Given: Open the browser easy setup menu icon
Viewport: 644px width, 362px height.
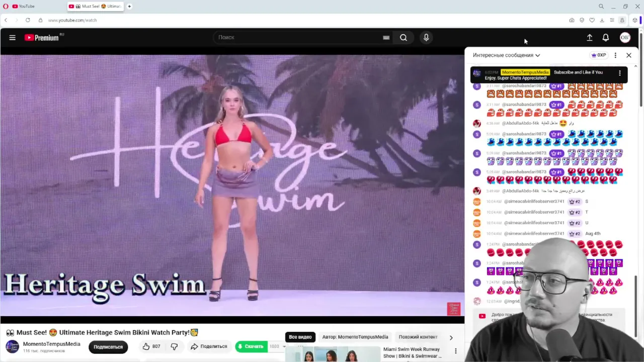Looking at the screenshot, I should [612, 20].
